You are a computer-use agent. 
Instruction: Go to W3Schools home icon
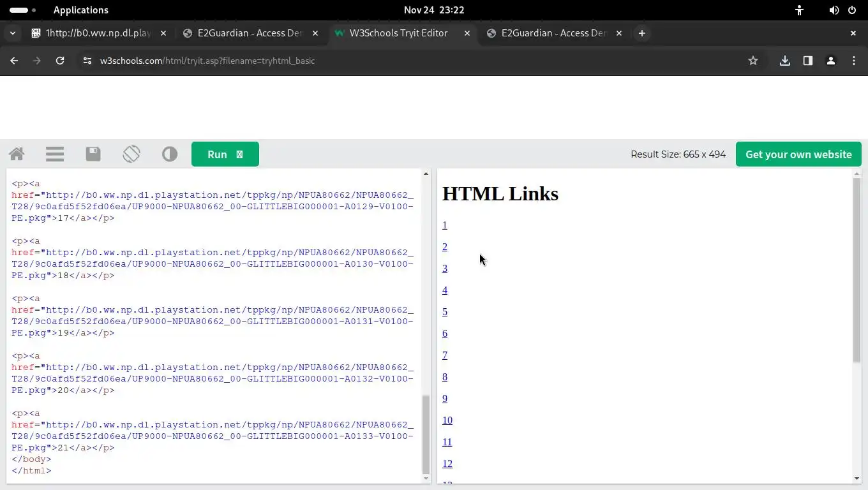point(17,154)
